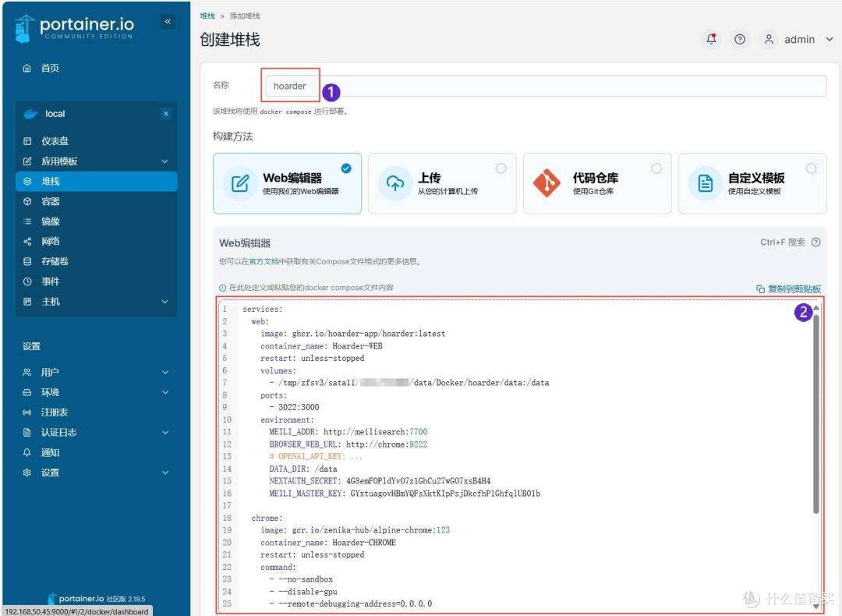This screenshot has width=842, height=616.
Task: Click the 设置 gear icon in sidebar
Action: click(27, 473)
